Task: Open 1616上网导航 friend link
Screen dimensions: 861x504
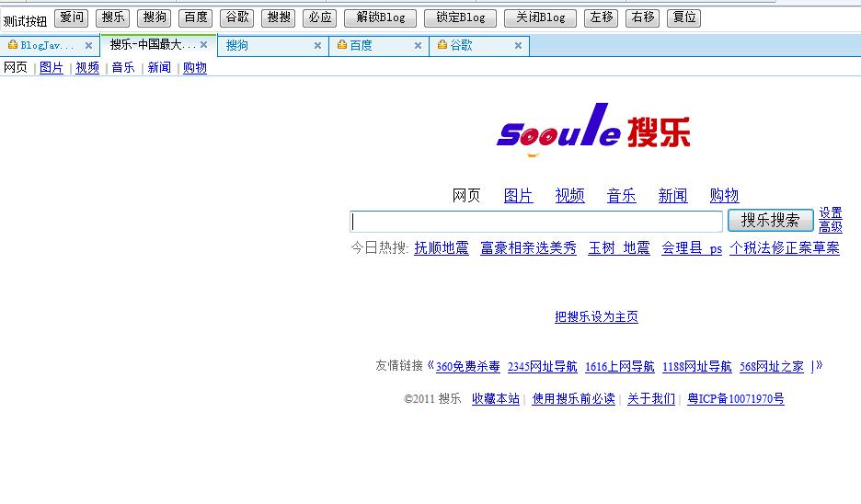Action: pos(620,366)
